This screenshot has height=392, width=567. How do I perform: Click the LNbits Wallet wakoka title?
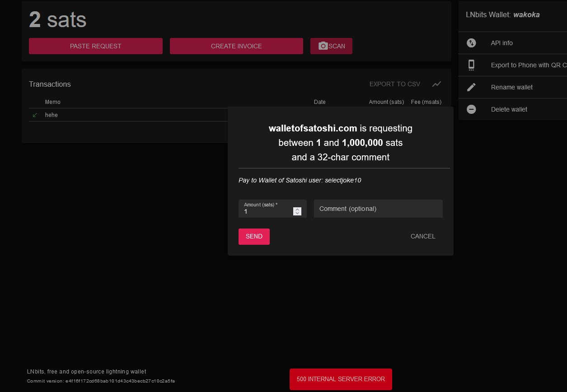coord(502,14)
